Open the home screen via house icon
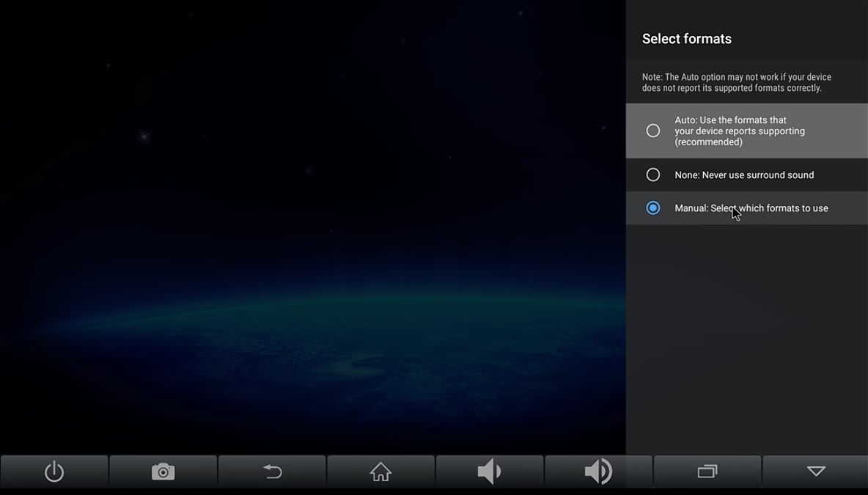Image resolution: width=868 pixels, height=495 pixels. coord(380,472)
